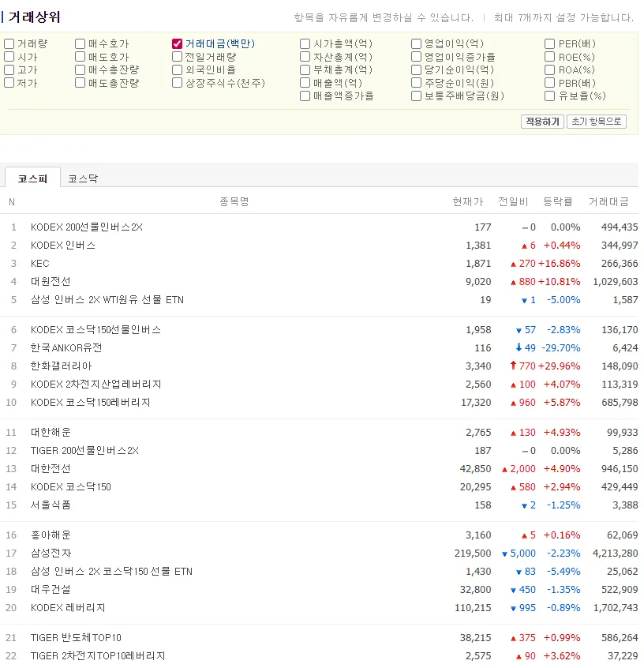Screen dimensions: 644x668
Task: Check the ROE(%) checkbox
Action: [x=550, y=57]
